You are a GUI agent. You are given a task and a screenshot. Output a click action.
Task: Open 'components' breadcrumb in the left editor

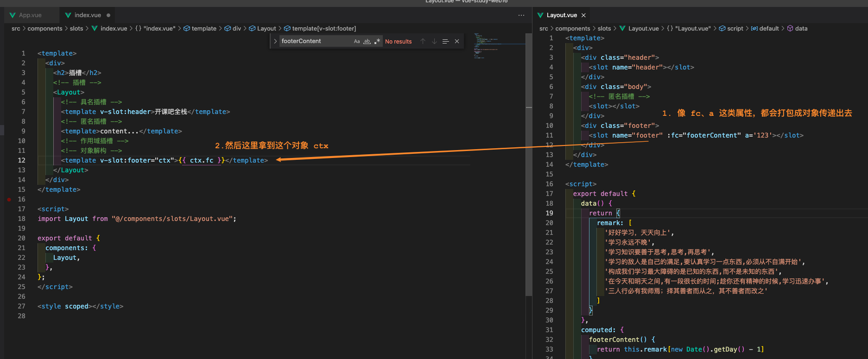tap(45, 28)
